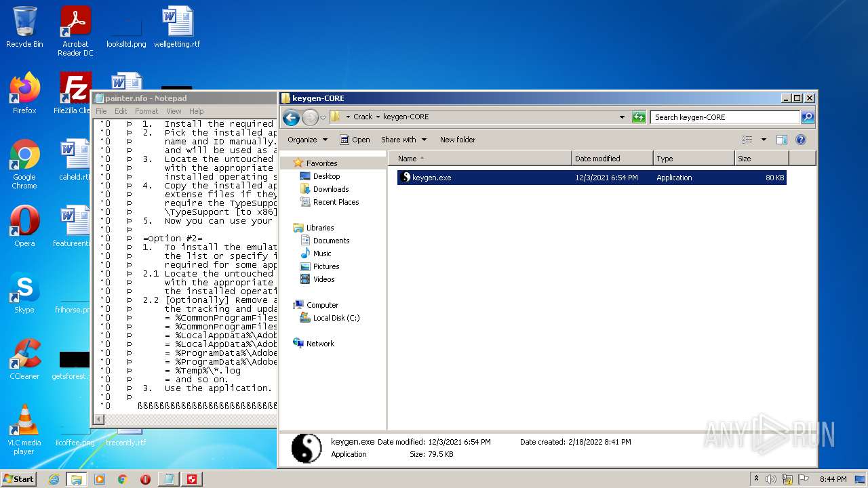Select the caheld.rtf desktop file

[x=74, y=160]
